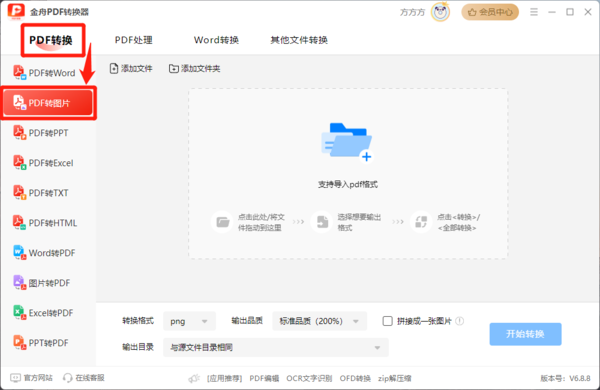600x390 pixels.
Task: Click the 点击此处 folder step icon
Action: tap(222, 222)
